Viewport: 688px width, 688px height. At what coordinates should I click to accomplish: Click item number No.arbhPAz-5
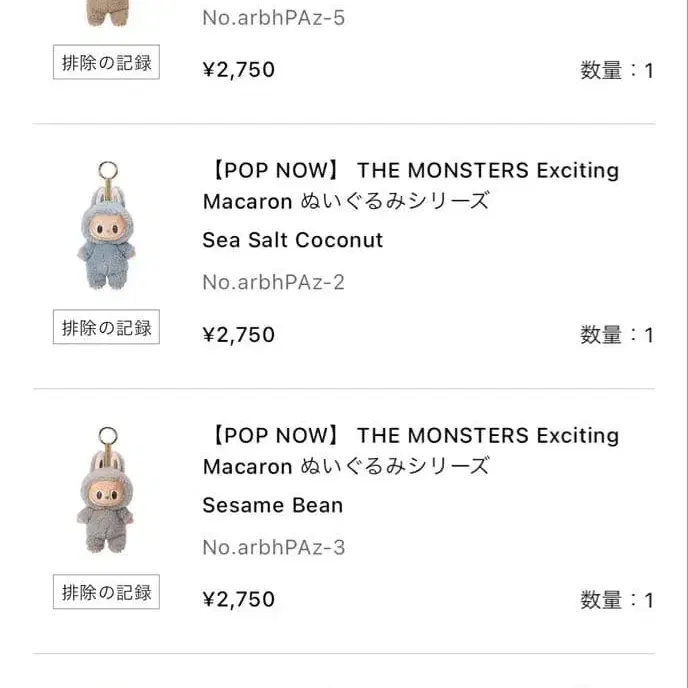click(273, 17)
